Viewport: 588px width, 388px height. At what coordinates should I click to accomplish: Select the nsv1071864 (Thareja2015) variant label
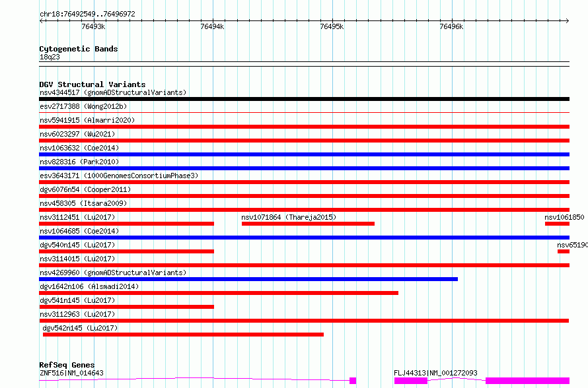pos(289,217)
